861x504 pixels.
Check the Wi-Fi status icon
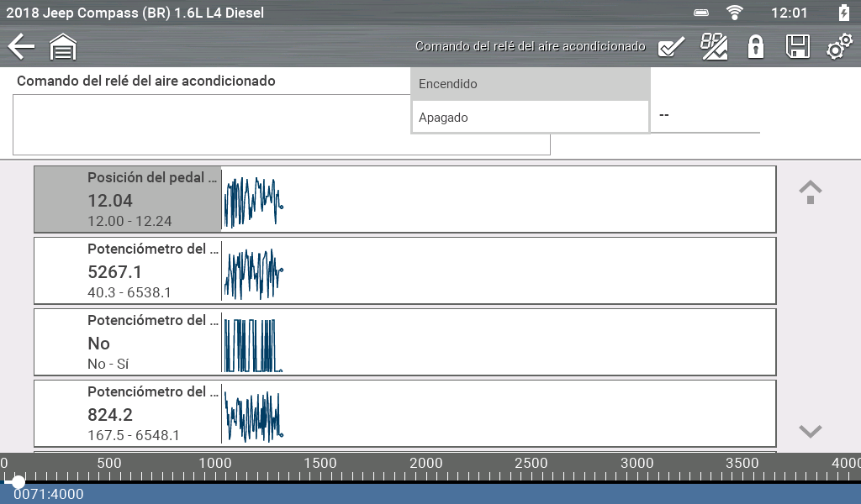pos(736,13)
